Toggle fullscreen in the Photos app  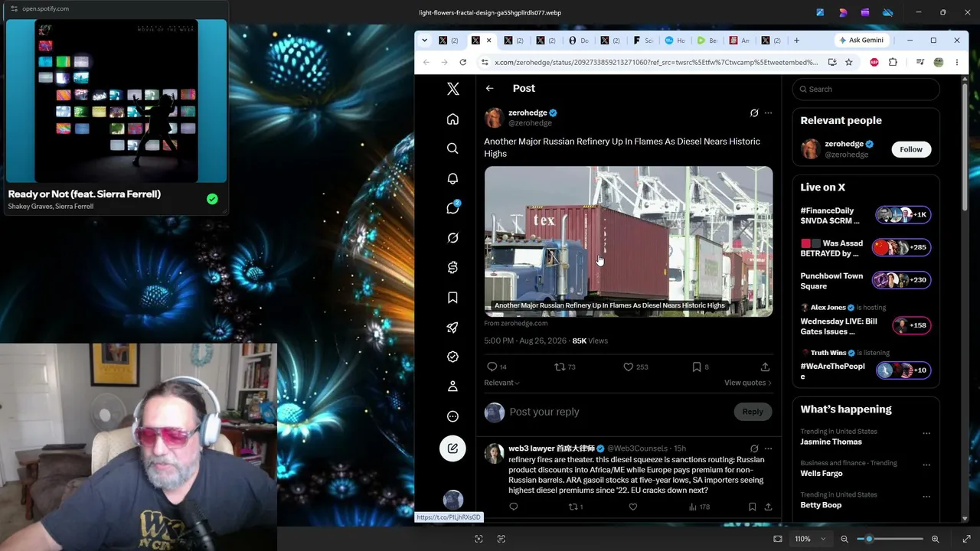tap(966, 539)
